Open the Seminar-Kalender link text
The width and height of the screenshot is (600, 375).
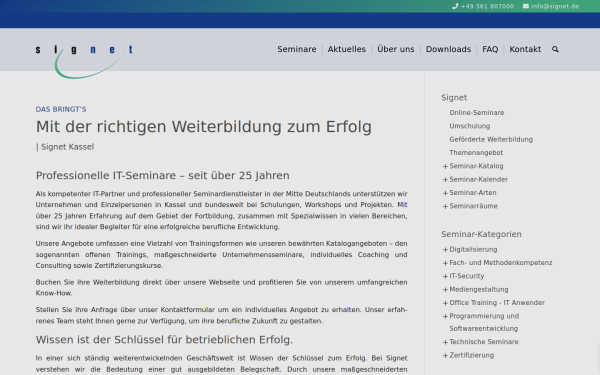tap(479, 179)
